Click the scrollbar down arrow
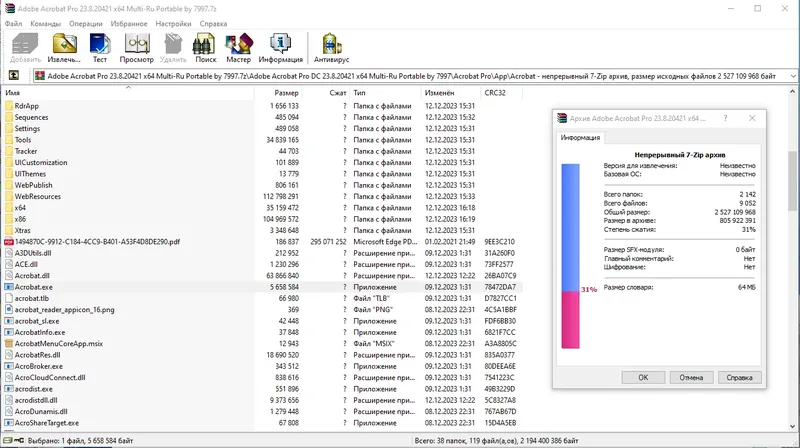800x448 pixels. 792,427
